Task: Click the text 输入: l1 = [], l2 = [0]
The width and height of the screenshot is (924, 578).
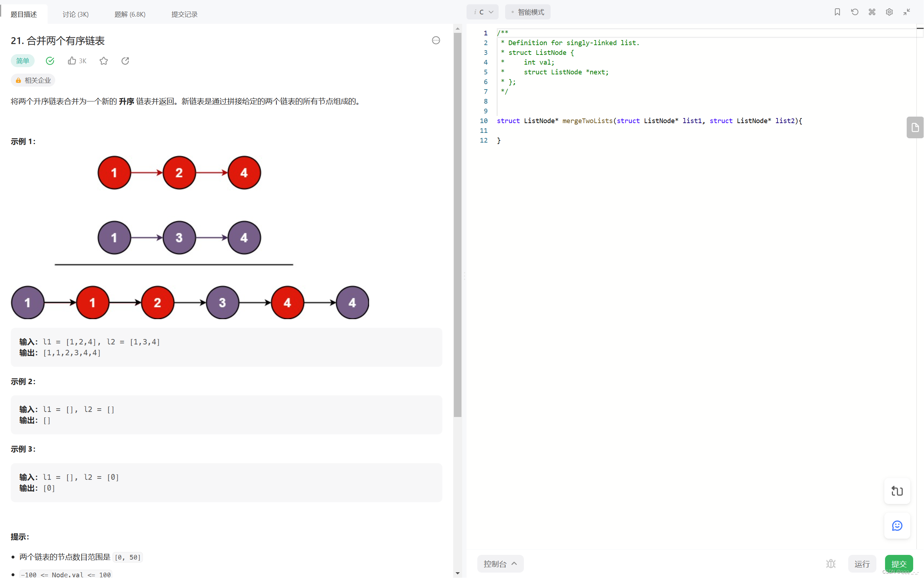Action: [69, 477]
